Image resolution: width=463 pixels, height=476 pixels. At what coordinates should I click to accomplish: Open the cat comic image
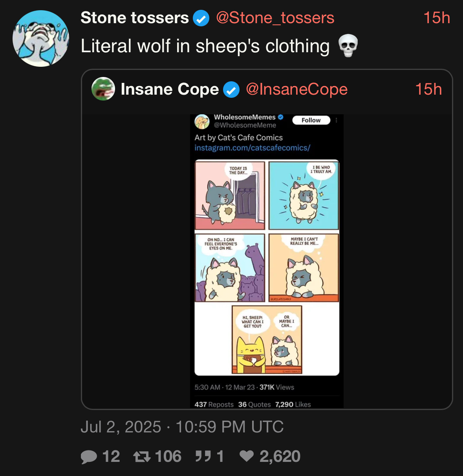(x=267, y=267)
